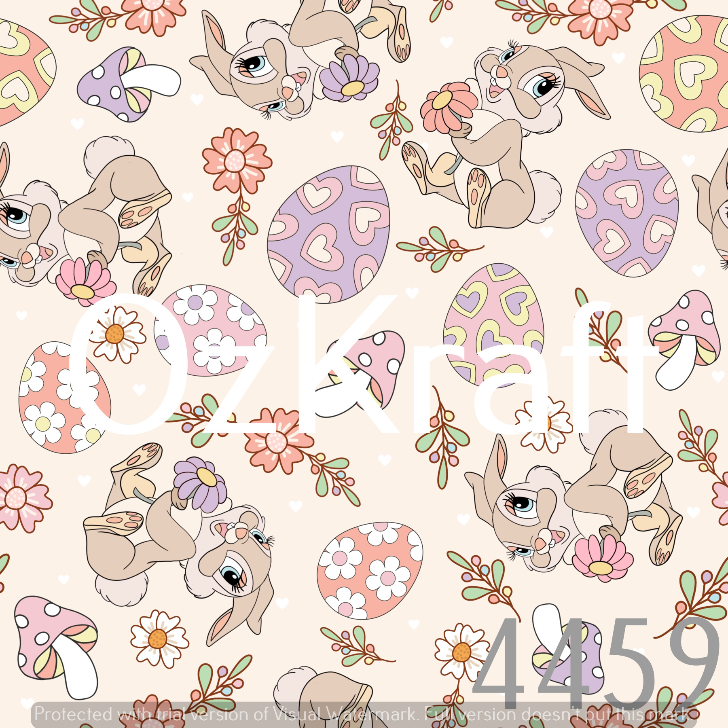Screen dimensions: 728x728
Task: Select the coral egg with flowers at bottom center
Action: tap(370, 570)
